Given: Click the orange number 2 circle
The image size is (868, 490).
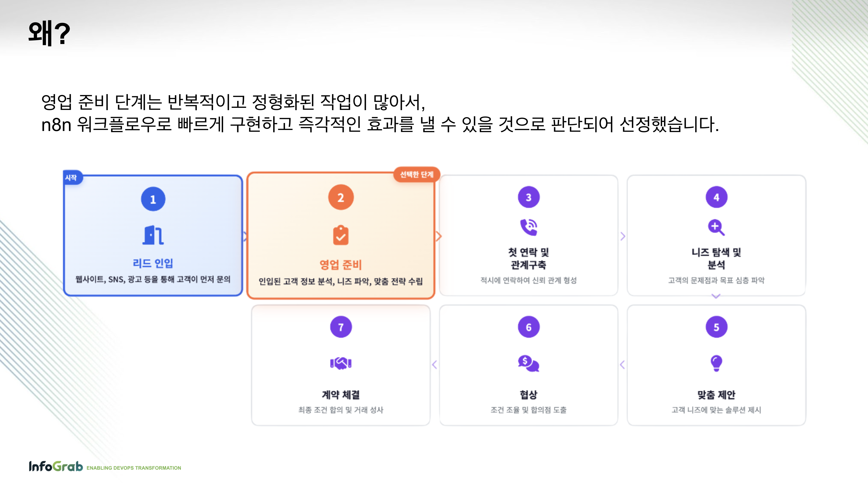Looking at the screenshot, I should 341,197.
